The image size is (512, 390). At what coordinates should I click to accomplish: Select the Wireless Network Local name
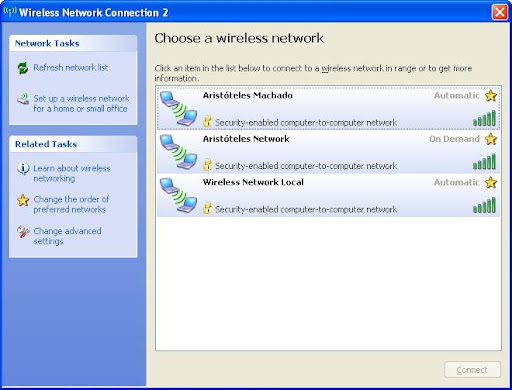coord(253,182)
